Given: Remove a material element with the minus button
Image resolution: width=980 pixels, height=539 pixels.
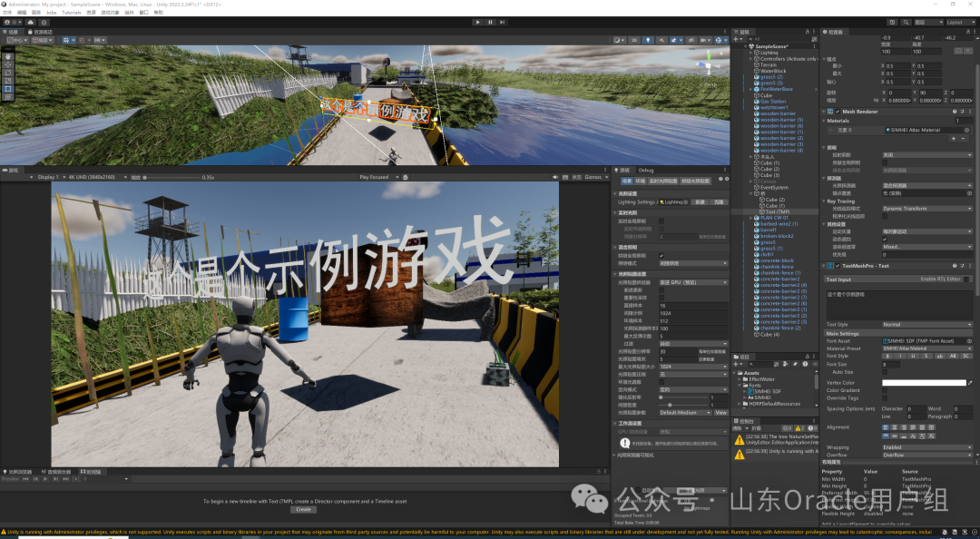Looking at the screenshot, I should (965, 138).
